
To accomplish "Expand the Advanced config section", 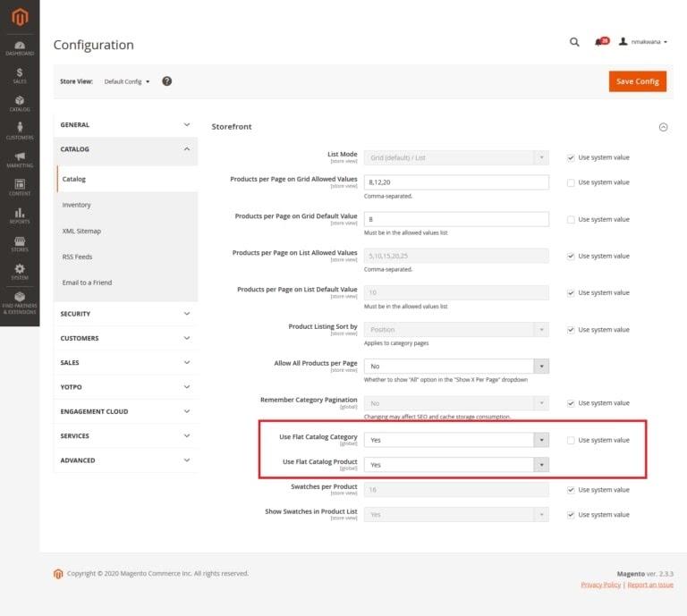I will coord(125,460).
